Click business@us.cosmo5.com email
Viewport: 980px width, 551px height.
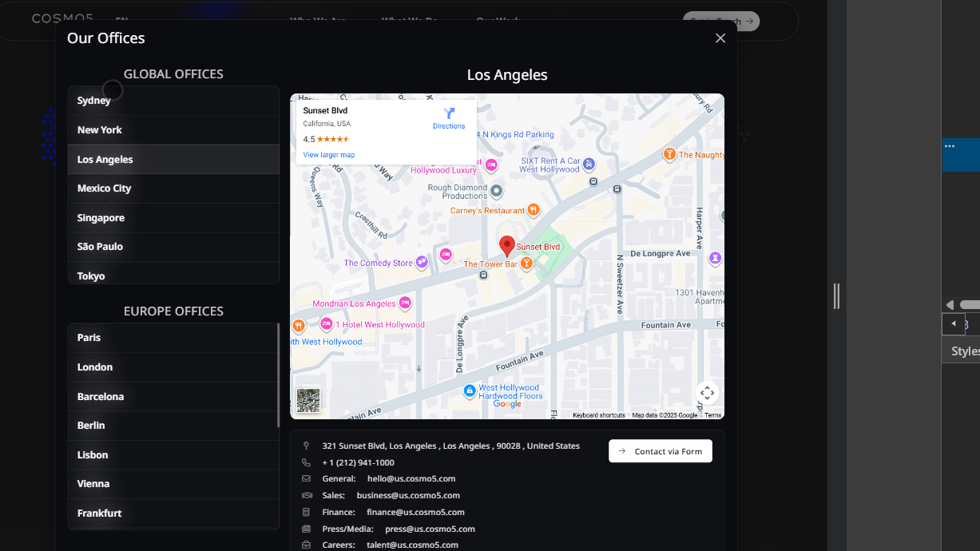[x=408, y=495]
